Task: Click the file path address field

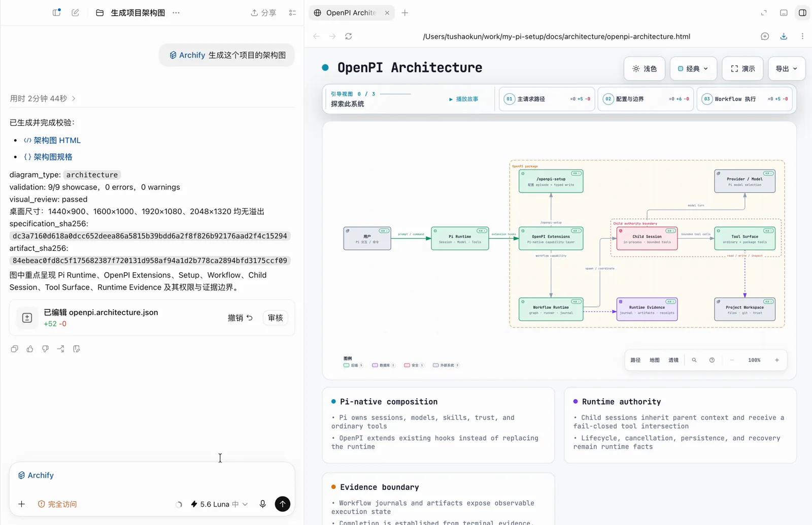Action: (x=556, y=36)
